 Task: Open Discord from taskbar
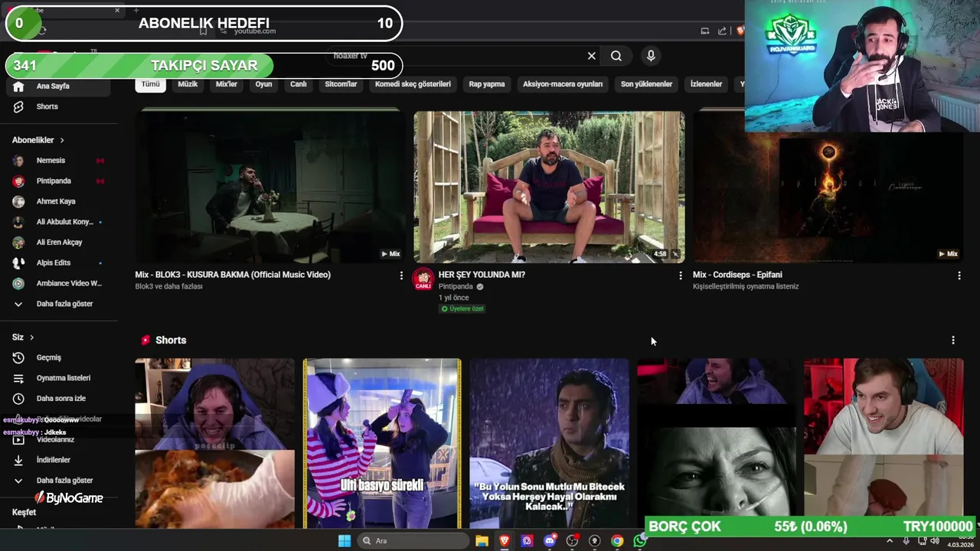[550, 541]
